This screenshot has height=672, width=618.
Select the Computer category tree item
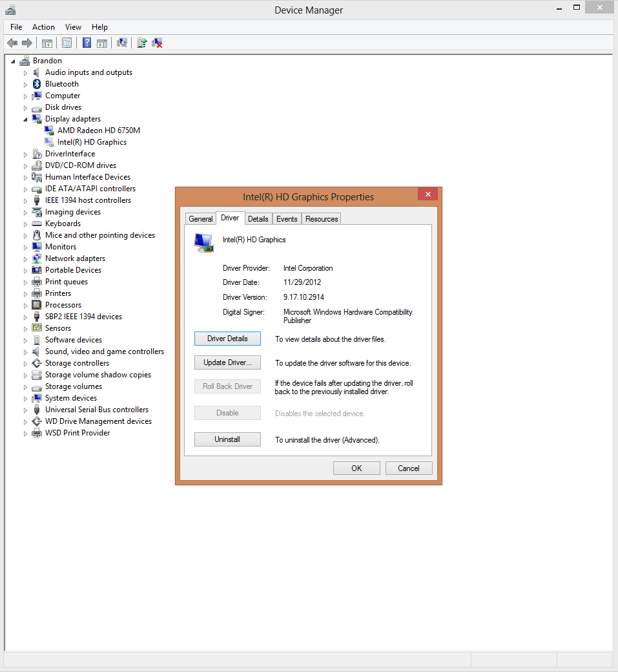click(x=63, y=96)
